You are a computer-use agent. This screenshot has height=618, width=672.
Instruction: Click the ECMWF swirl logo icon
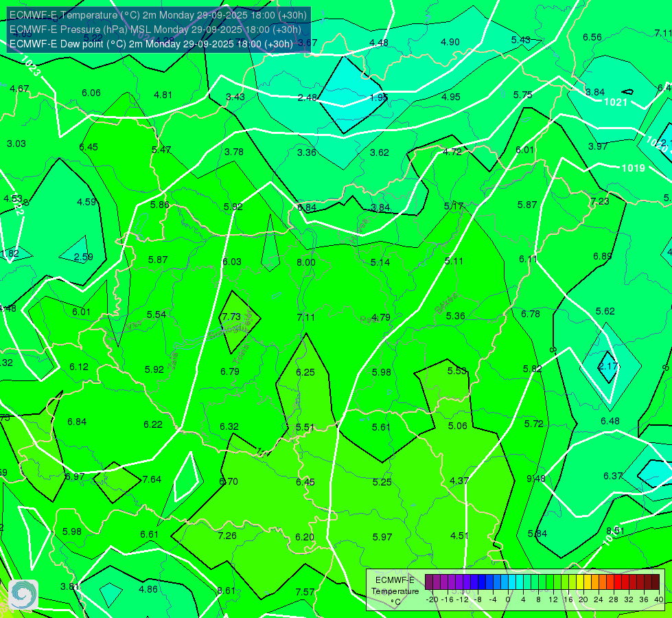23,594
